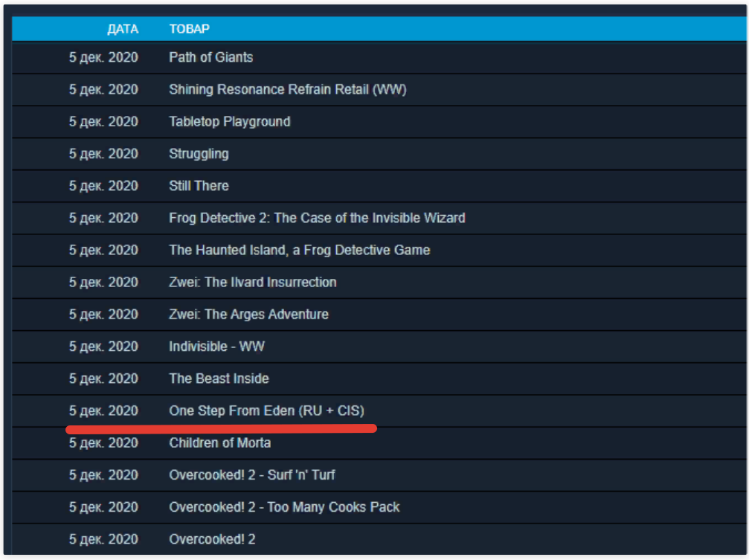Viewport: 749px width, 560px height.
Task: Select the Indivisible - WW item
Action: (x=216, y=347)
